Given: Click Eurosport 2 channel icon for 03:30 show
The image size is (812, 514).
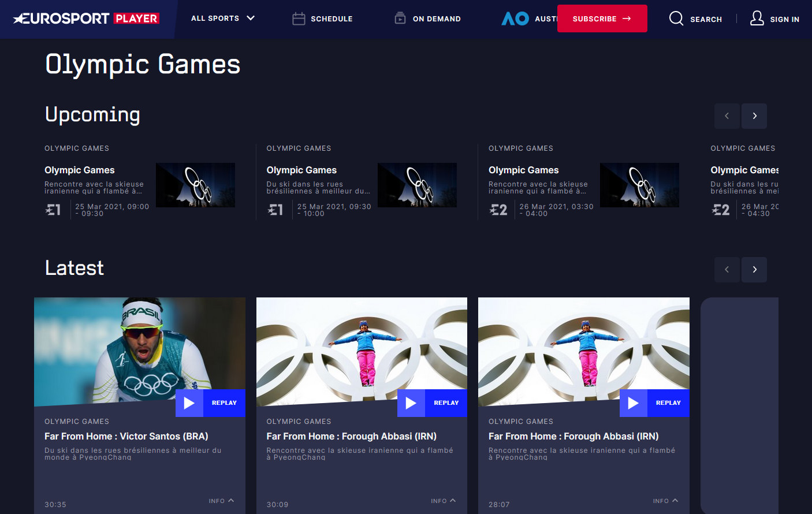Looking at the screenshot, I should coord(498,210).
